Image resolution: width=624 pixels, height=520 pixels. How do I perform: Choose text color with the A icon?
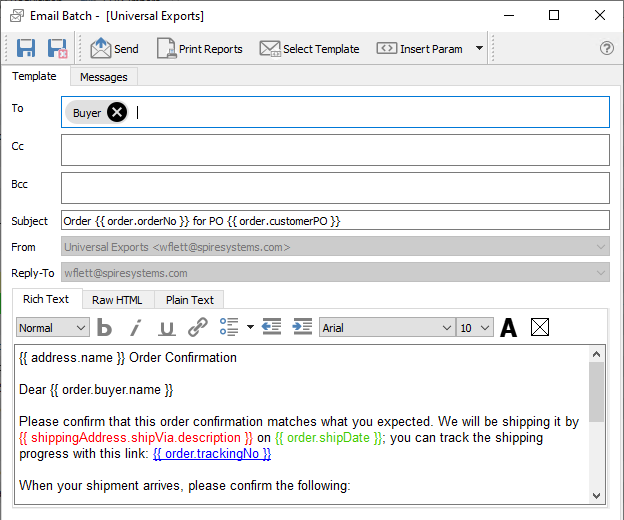(x=509, y=327)
